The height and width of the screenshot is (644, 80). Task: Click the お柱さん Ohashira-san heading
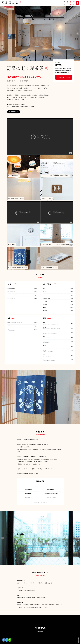pos(40,433)
